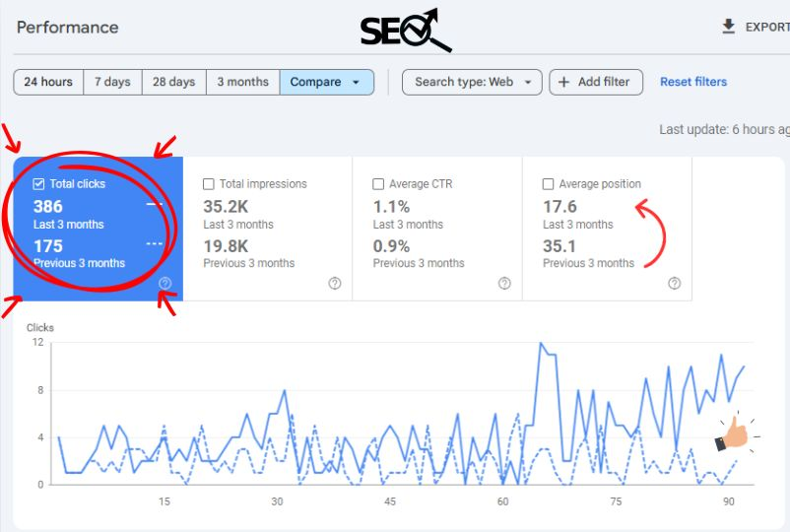Switch to the 28 days range
This screenshot has height=532, width=790.
click(173, 82)
